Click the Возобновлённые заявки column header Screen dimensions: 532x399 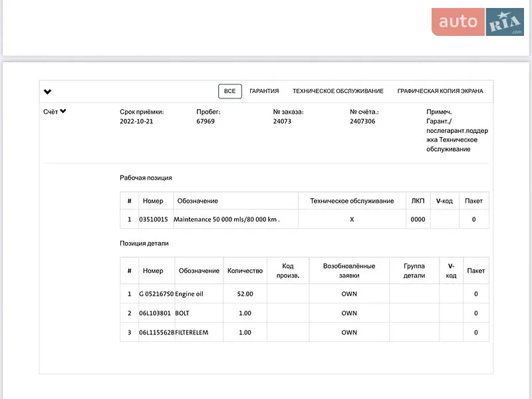pos(349,271)
